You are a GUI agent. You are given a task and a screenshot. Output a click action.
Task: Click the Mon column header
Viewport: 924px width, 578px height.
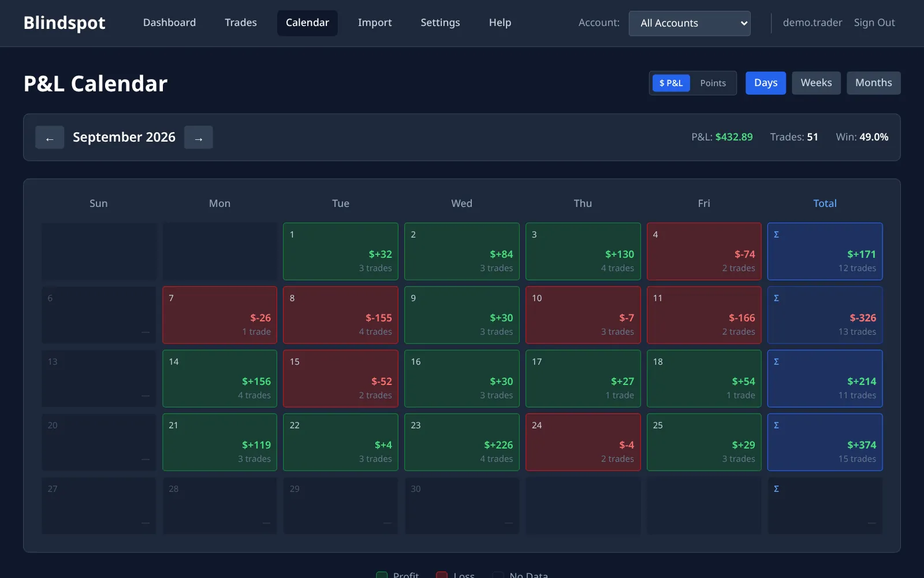pyautogui.click(x=219, y=203)
